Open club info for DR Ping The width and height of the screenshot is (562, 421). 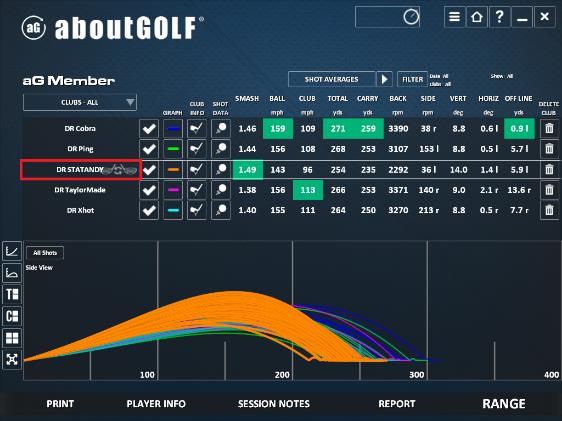coord(197,149)
